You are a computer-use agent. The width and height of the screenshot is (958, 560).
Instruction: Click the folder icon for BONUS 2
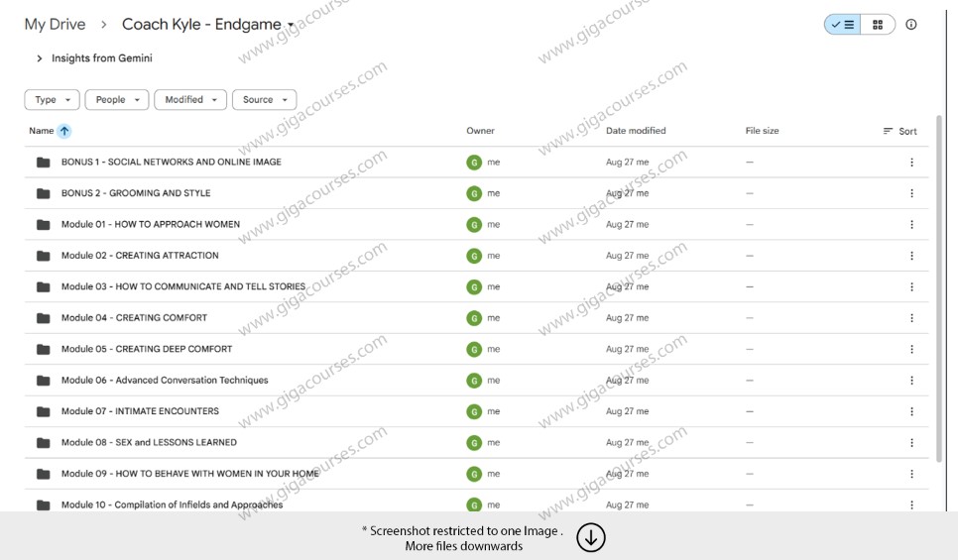coord(43,193)
